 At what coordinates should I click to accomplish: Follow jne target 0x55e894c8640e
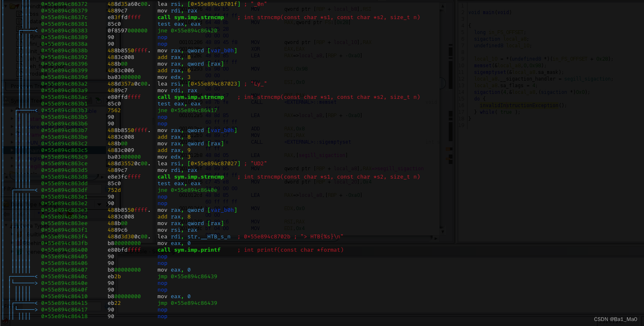[x=194, y=190]
